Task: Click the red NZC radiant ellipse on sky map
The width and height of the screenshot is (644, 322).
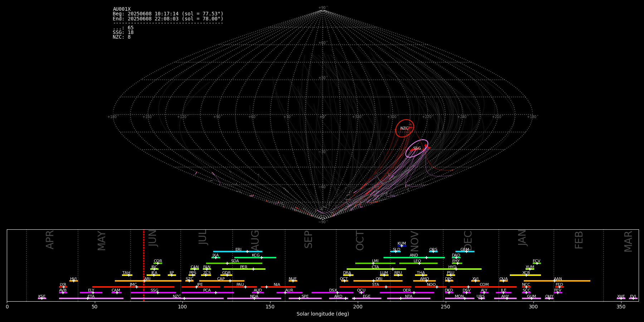Action: point(405,128)
